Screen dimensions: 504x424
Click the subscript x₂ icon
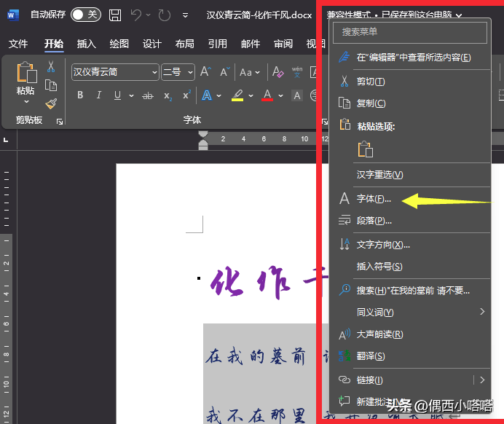click(x=168, y=95)
